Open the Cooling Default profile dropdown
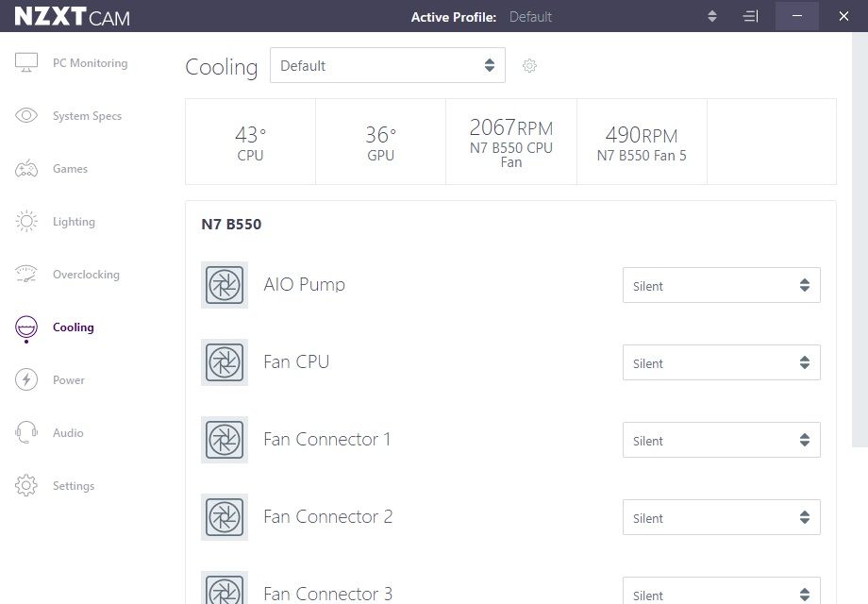 (388, 65)
